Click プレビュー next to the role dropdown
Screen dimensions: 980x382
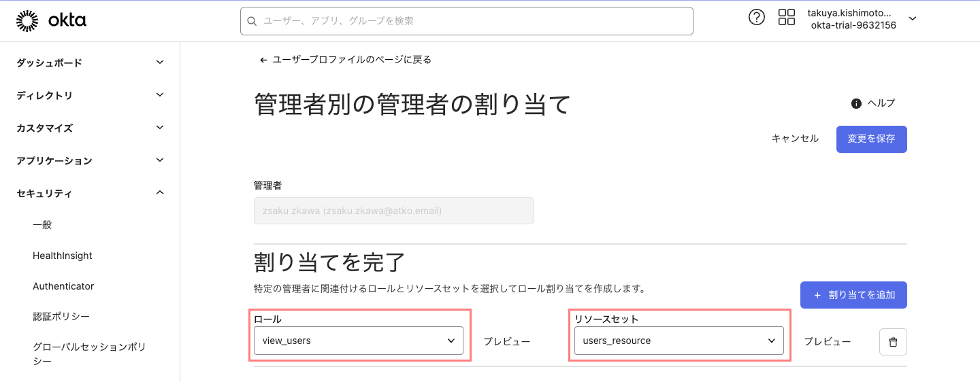point(506,341)
